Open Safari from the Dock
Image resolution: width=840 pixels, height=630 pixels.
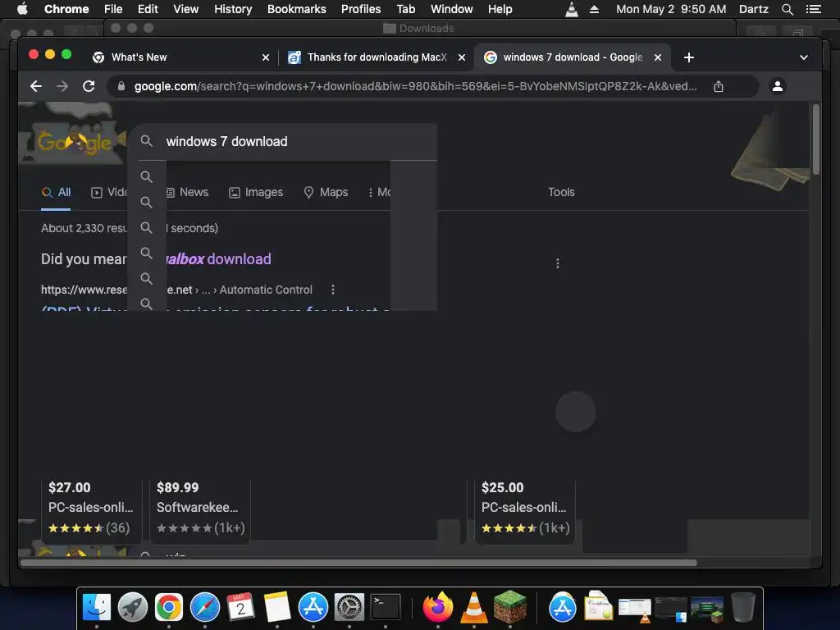204,608
